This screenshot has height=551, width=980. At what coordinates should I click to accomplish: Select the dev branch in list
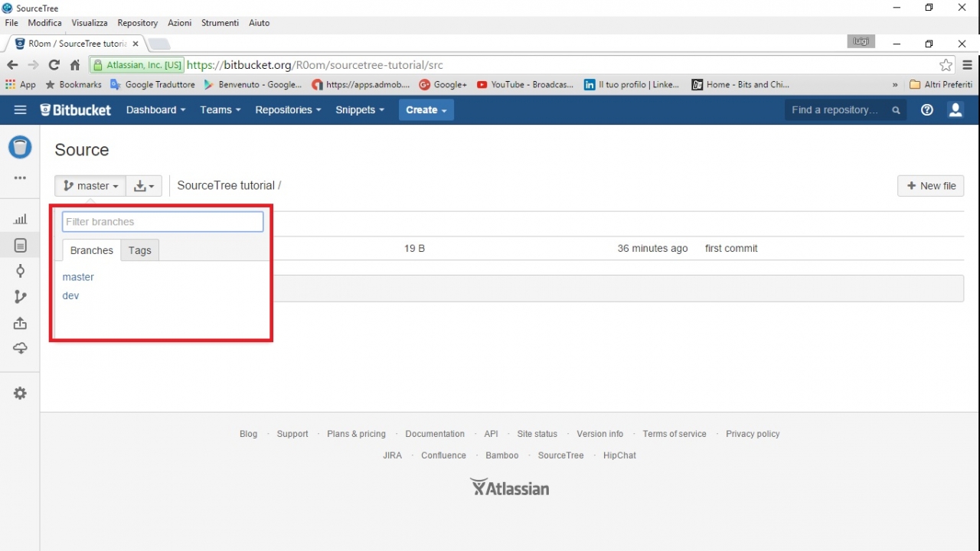[x=70, y=295]
